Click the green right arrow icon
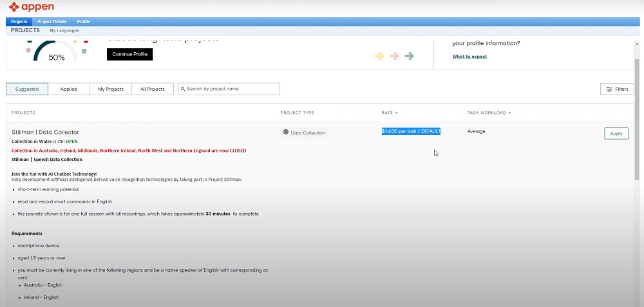The image size is (644, 307). tap(409, 56)
